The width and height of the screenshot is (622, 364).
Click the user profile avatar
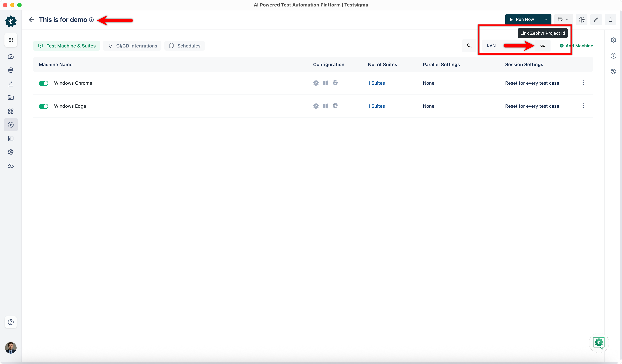[x=11, y=347]
